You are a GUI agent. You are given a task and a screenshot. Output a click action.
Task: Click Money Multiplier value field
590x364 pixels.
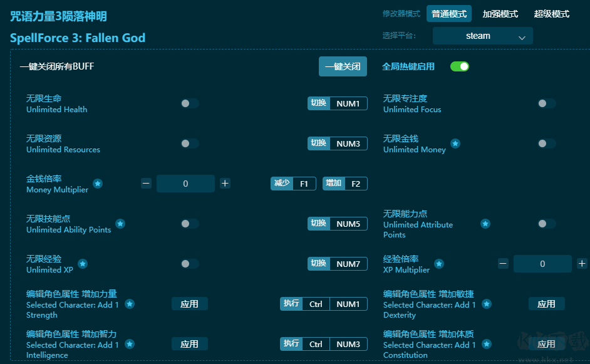tap(185, 184)
